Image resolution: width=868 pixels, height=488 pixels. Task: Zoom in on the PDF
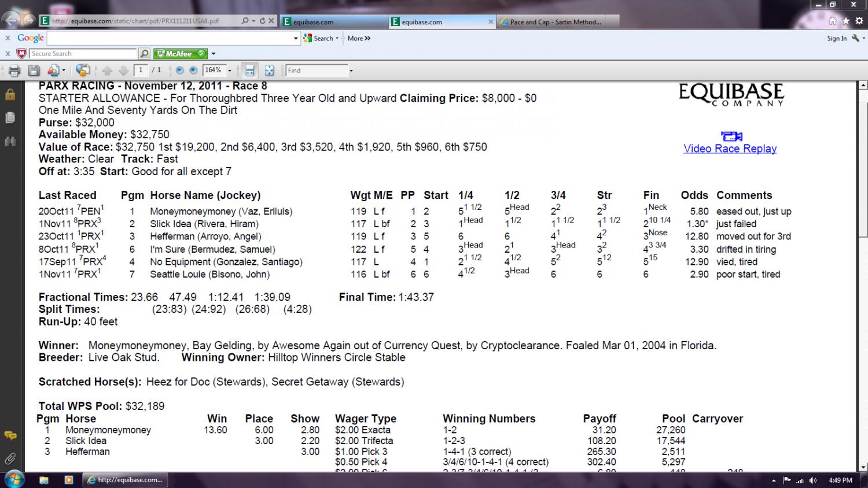point(193,71)
